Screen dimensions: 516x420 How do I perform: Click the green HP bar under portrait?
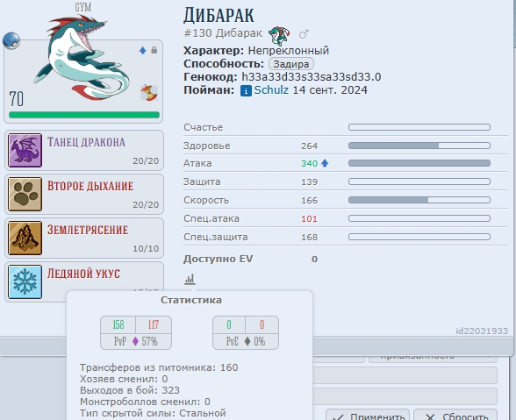coord(84,115)
